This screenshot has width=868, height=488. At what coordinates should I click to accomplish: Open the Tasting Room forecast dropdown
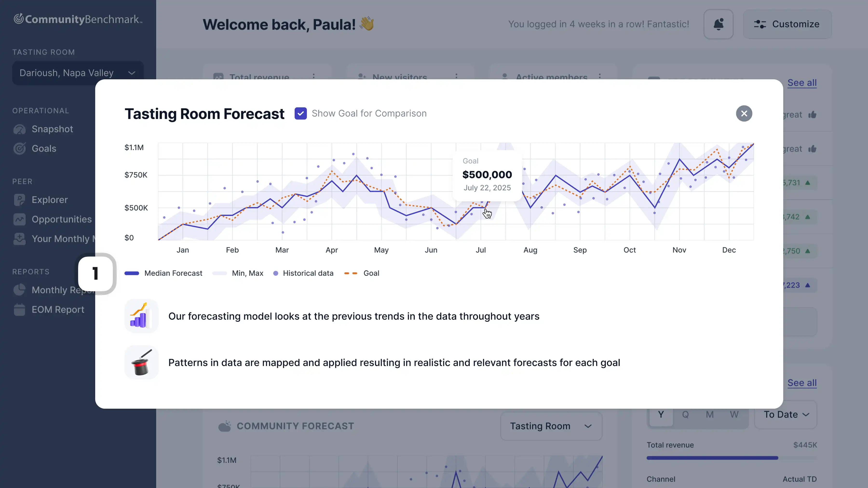coord(551,426)
